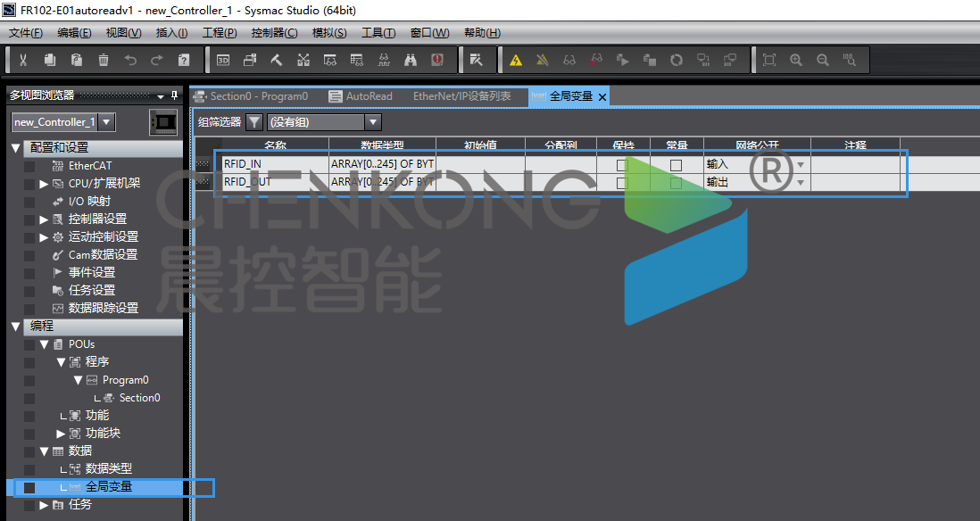Click the hammer build icon

click(277, 60)
